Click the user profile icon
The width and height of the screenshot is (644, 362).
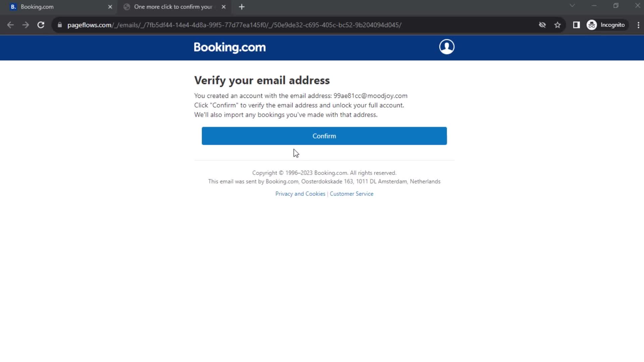click(446, 46)
